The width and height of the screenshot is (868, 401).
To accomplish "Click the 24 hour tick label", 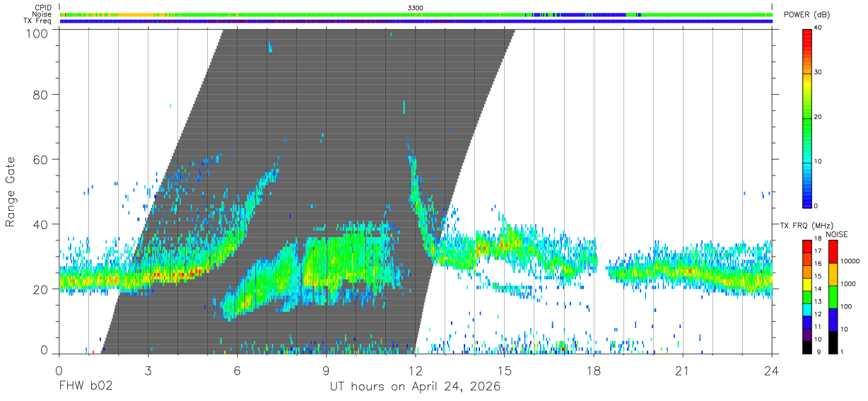I will point(771,370).
